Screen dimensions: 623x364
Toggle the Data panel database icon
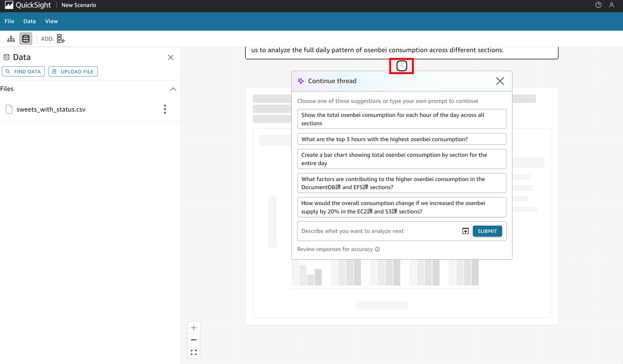click(26, 39)
